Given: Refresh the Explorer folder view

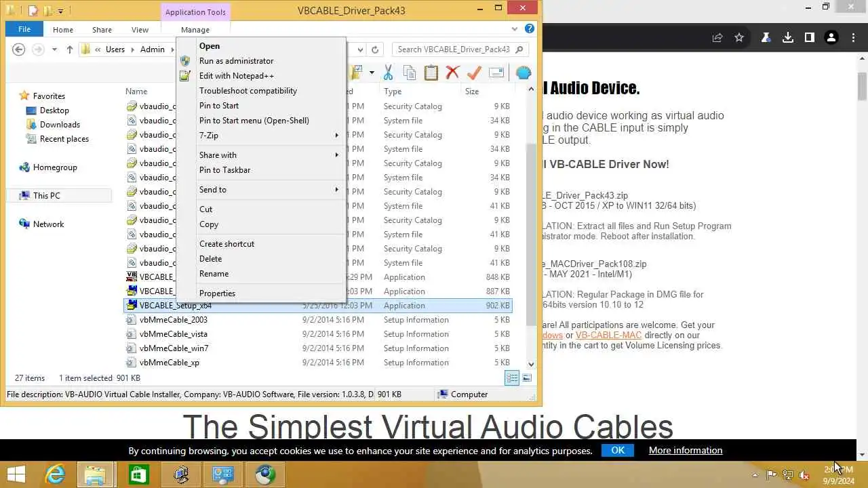Looking at the screenshot, I should click(x=374, y=49).
